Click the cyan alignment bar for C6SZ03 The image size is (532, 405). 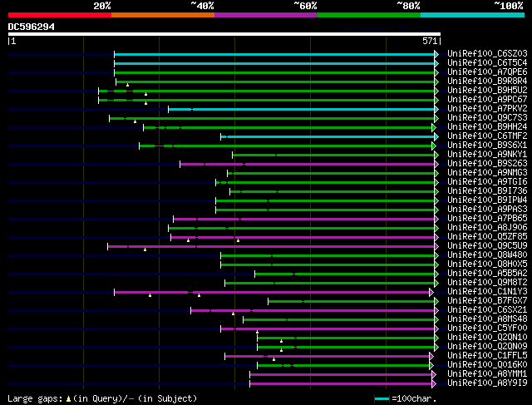pos(276,54)
